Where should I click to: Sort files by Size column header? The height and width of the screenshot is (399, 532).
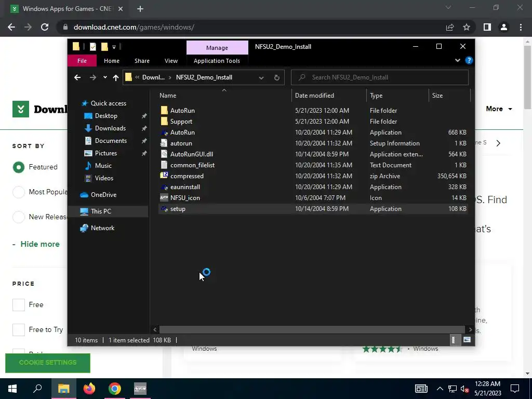point(449,96)
